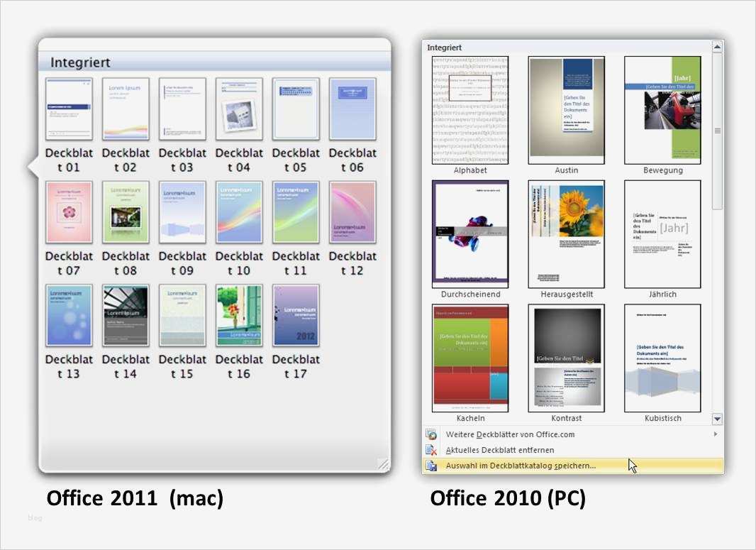The image size is (756, 550).
Task: Select the purple Deckblatt 12 thumbnail
Action: (x=352, y=212)
